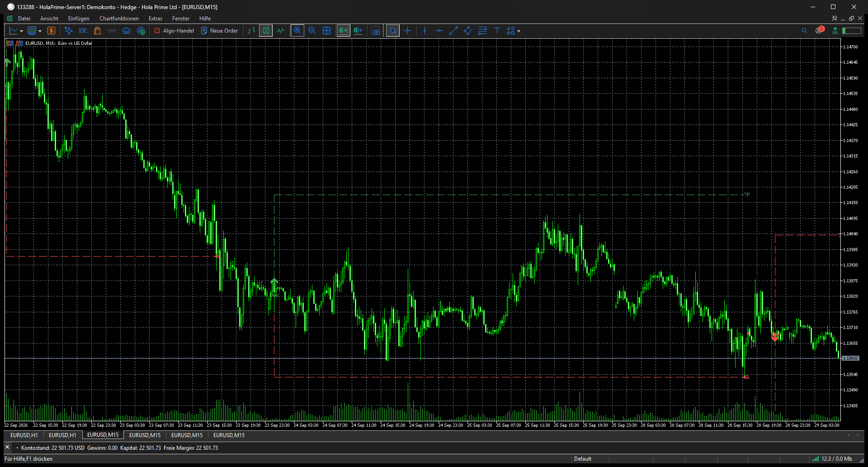This screenshot has width=868, height=467.
Task: Open the Datei menu
Action: tap(24, 19)
